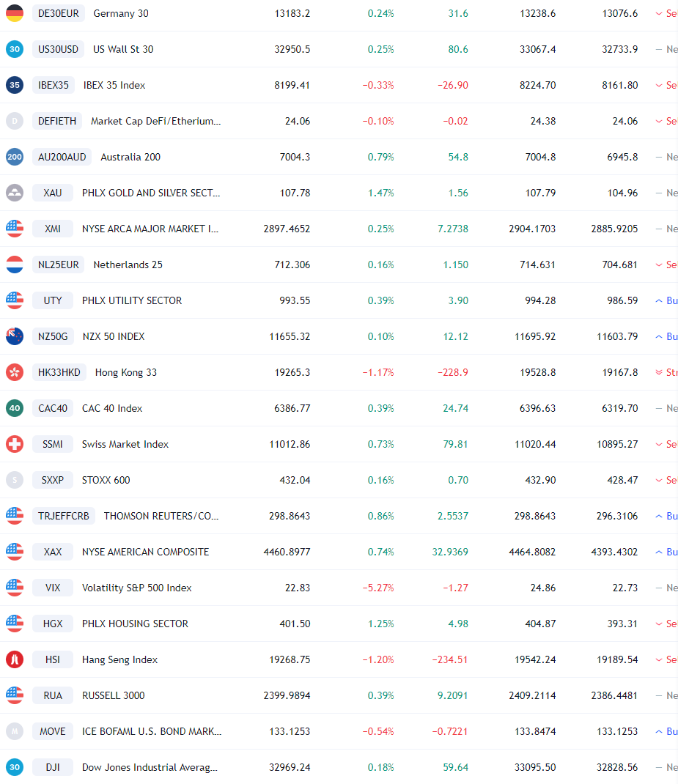Click the SXXP grey S icon
Image resolution: width=678 pixels, height=784 pixels.
pyautogui.click(x=15, y=480)
